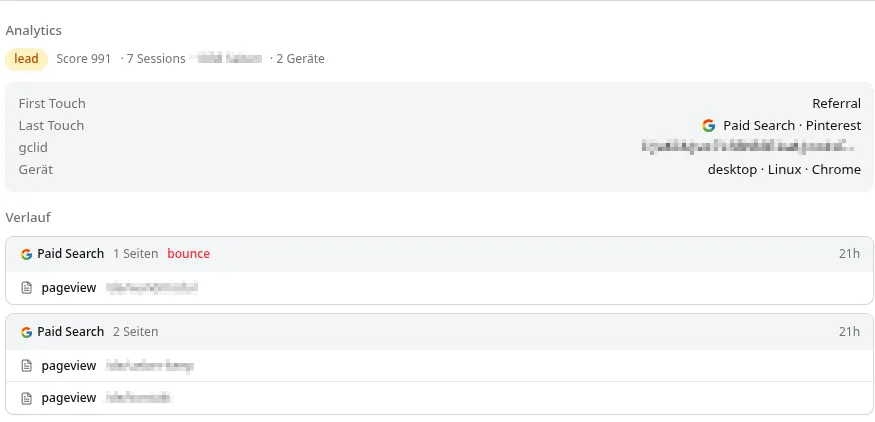
Task: Click the Paid Search · Pinterest value
Action: (x=792, y=126)
